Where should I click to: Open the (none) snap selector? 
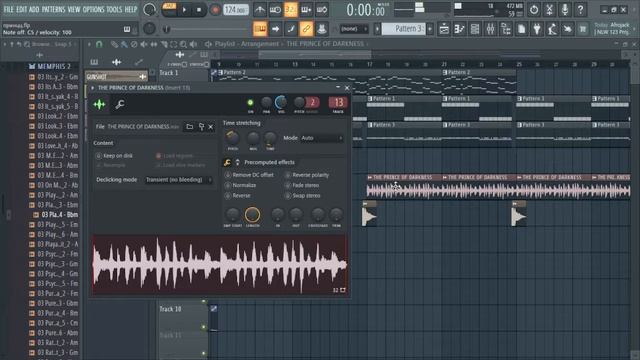354,29
